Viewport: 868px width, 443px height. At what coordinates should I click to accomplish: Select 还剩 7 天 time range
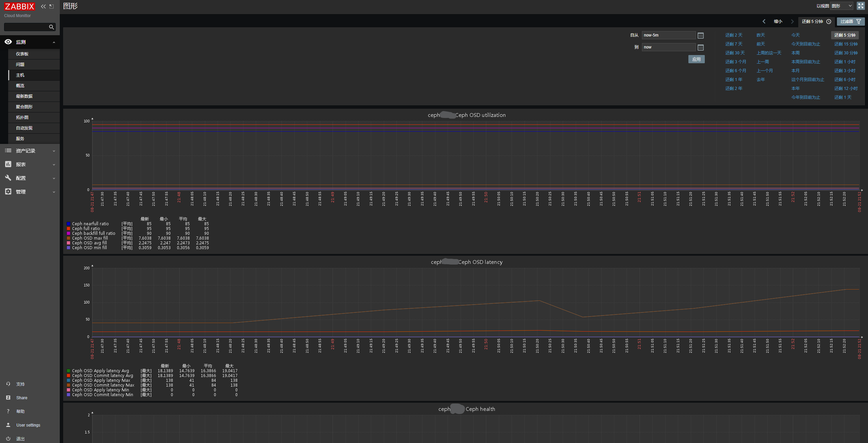(734, 44)
